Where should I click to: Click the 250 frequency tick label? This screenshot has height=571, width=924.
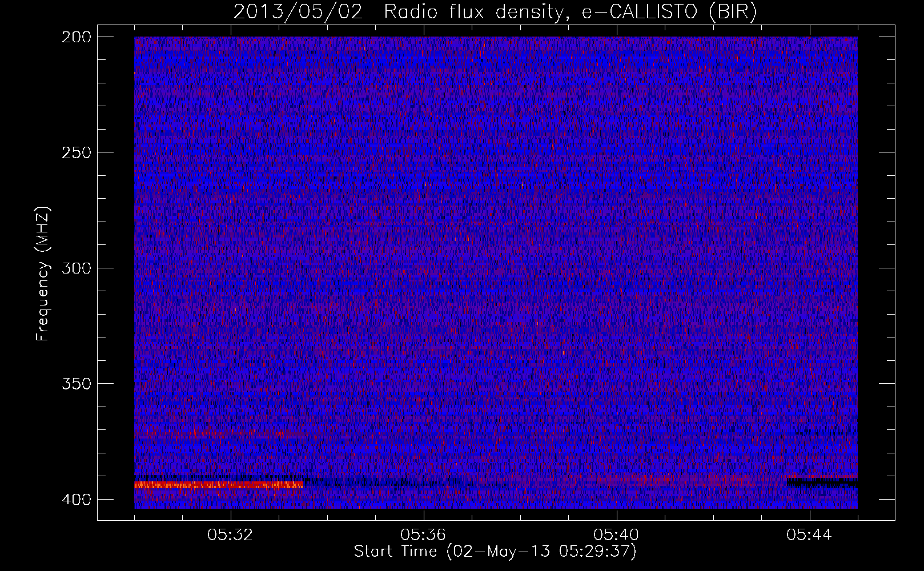(x=76, y=152)
